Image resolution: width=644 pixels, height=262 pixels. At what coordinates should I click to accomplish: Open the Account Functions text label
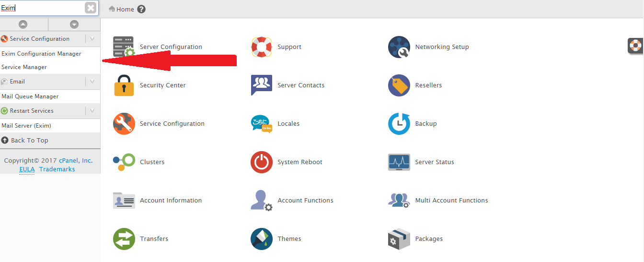[305, 201]
